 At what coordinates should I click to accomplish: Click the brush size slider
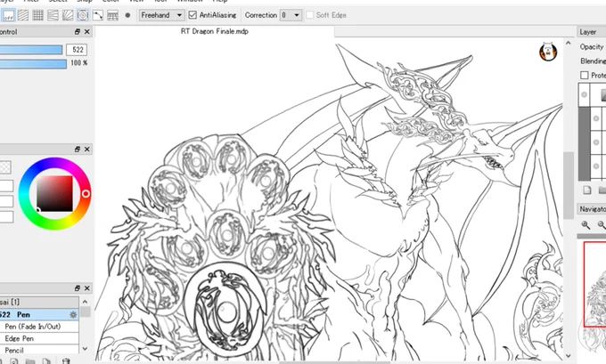pos(31,50)
